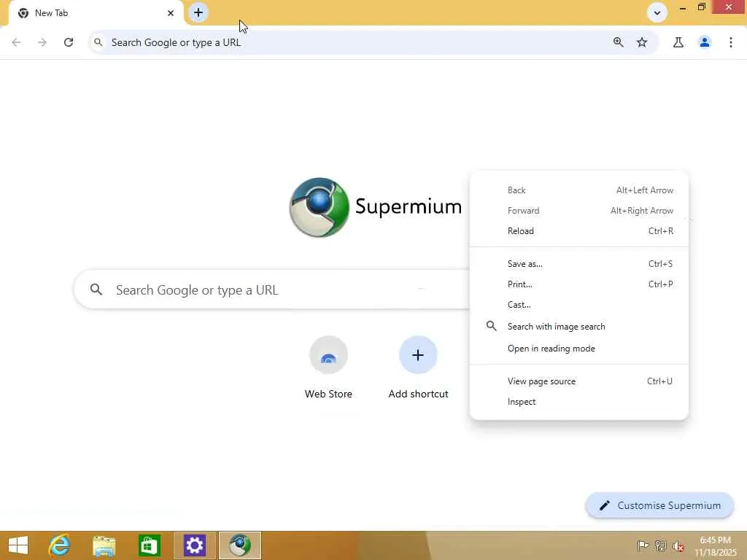Open the profile avatar icon
This screenshot has width=747, height=560.
(x=705, y=42)
